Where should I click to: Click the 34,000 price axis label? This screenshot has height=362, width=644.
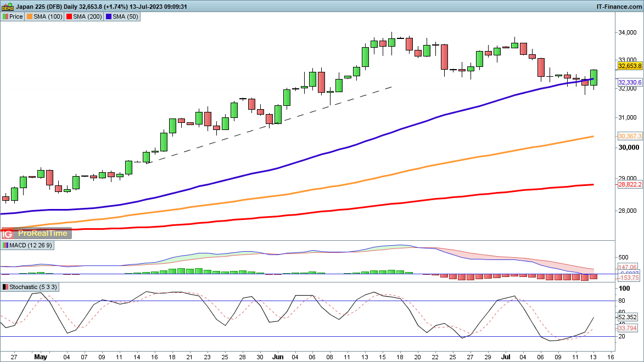[628, 33]
